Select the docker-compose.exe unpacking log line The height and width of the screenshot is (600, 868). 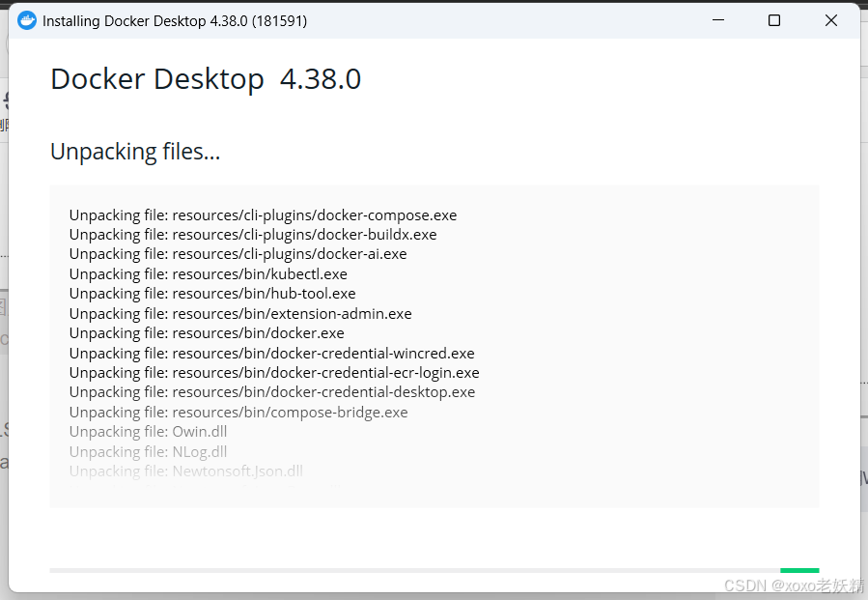263,214
